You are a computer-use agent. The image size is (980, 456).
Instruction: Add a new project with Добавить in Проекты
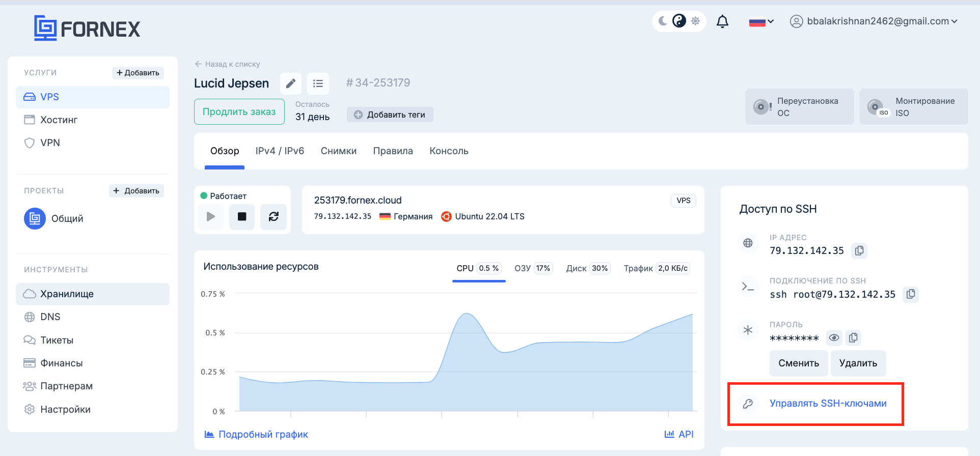(x=137, y=191)
